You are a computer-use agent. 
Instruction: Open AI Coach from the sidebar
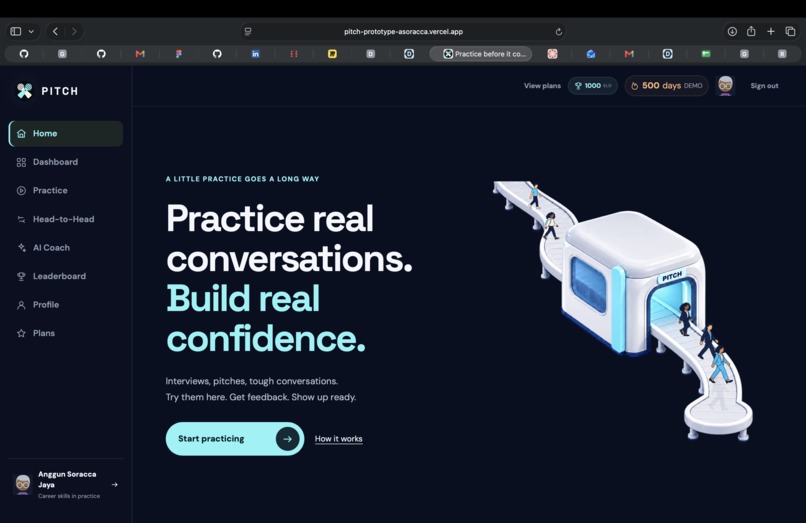pyautogui.click(x=66, y=247)
